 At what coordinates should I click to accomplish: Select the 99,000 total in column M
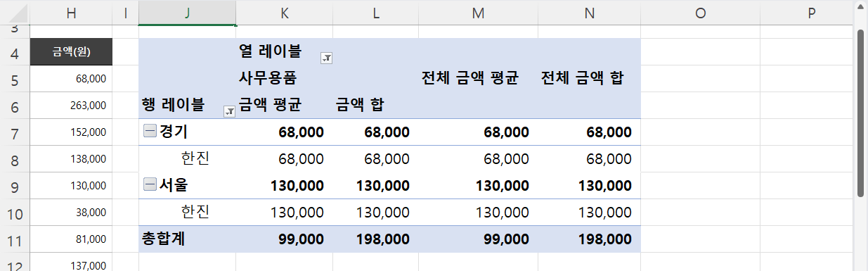478,239
